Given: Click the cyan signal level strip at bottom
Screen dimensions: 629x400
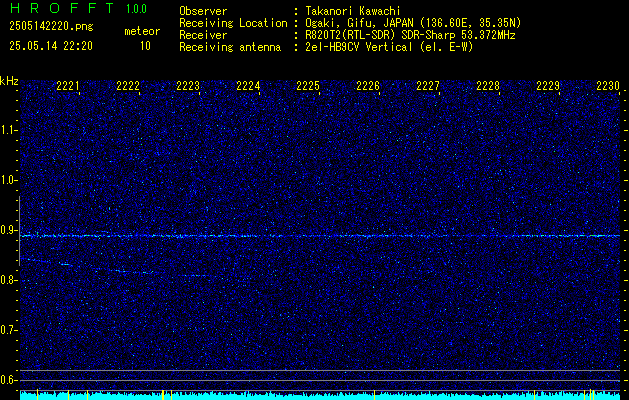Looking at the screenshot, I should [x=320, y=396].
